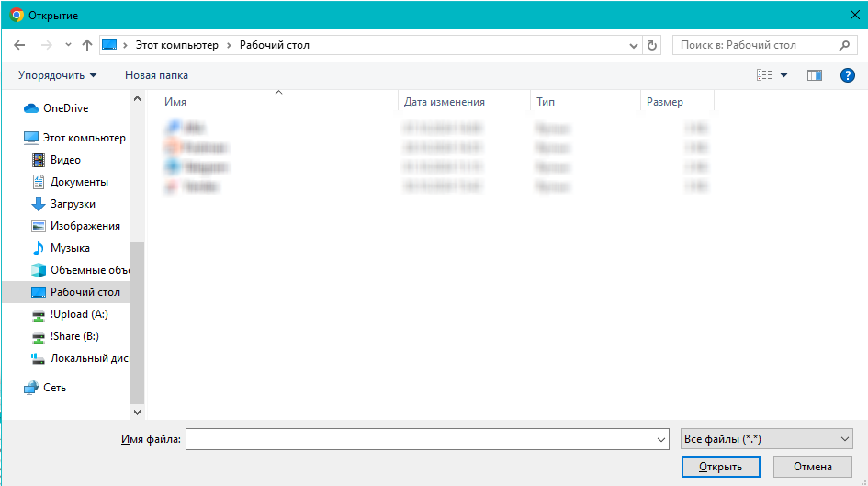
Task: Open the '!Share (B:)' drive
Action: tap(74, 336)
